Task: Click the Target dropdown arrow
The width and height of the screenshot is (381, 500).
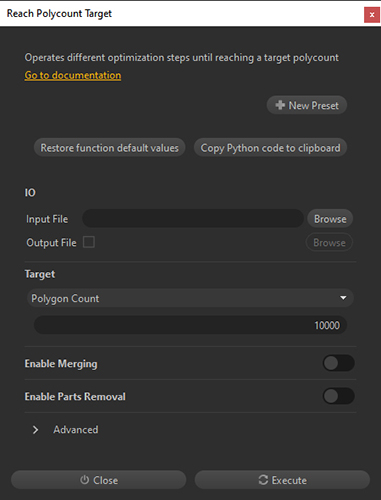Action: [343, 298]
